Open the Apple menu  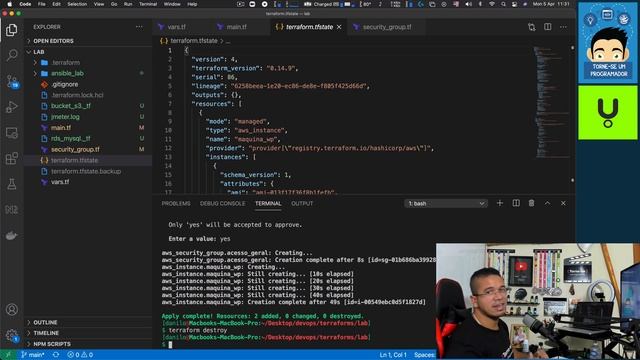point(9,4)
